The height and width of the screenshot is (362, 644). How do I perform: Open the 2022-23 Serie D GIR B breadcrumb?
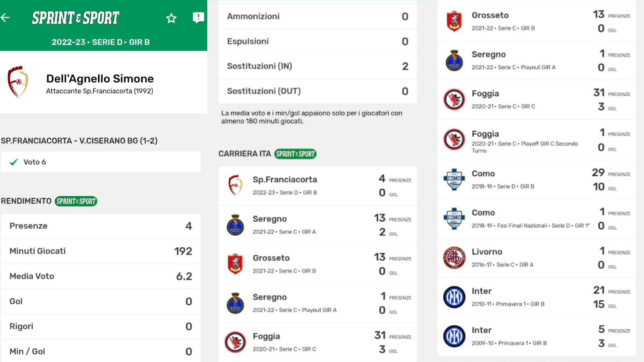101,42
